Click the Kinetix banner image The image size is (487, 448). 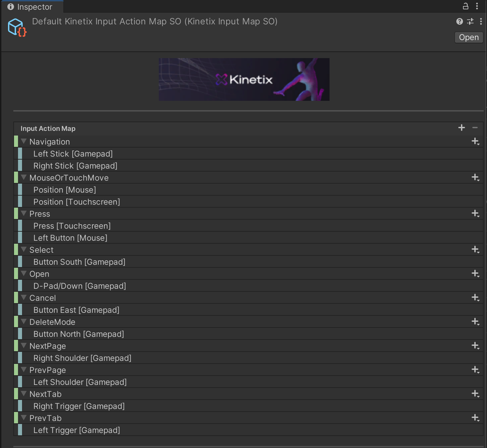(x=244, y=79)
